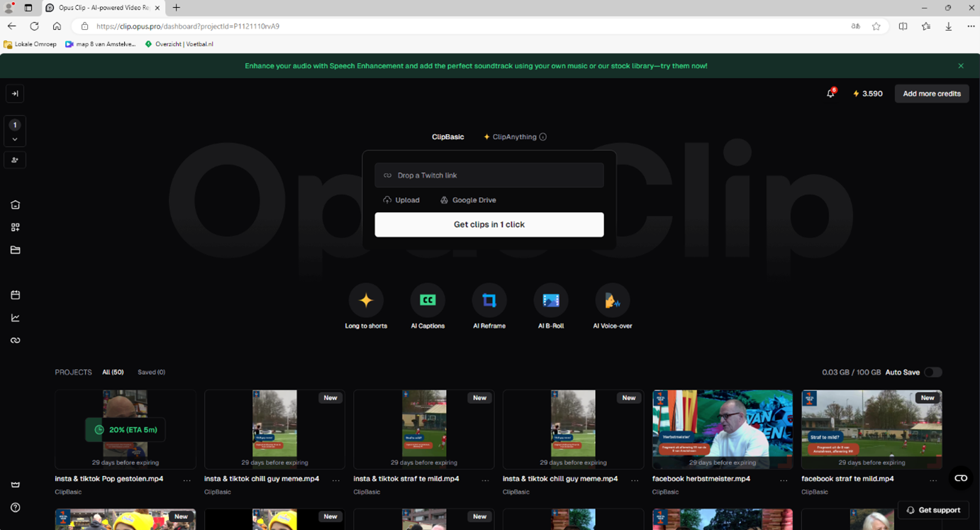Select the Saved (0) projects tab
This screenshot has width=980, height=530.
pyautogui.click(x=151, y=372)
